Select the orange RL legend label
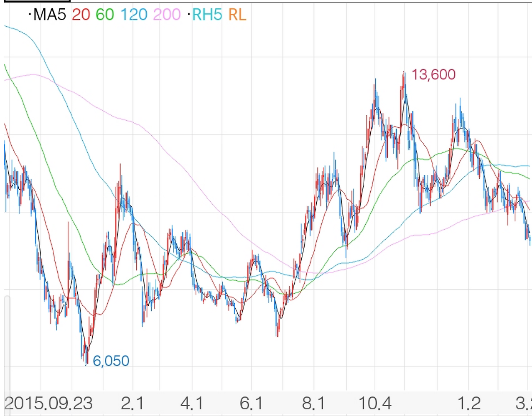 [x=237, y=15]
